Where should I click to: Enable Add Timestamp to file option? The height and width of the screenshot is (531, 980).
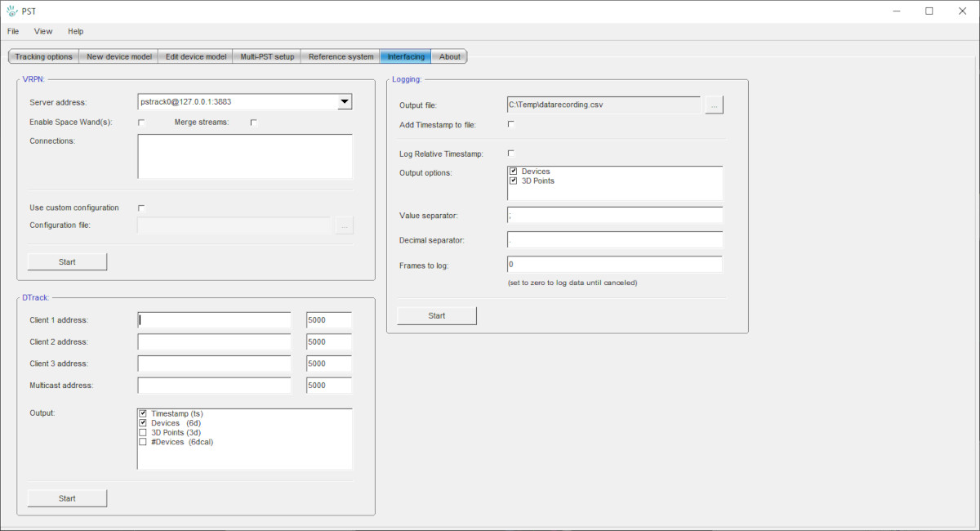pyautogui.click(x=511, y=124)
